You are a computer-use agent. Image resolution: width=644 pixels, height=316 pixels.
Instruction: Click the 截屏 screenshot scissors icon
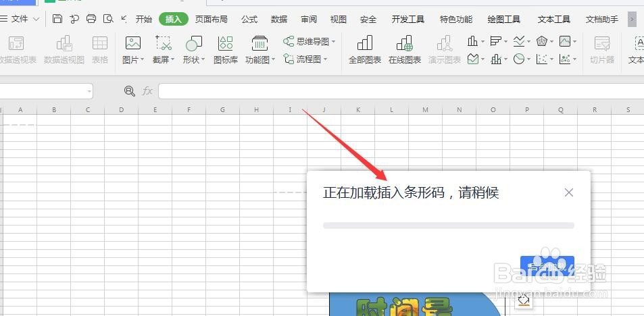(163, 43)
